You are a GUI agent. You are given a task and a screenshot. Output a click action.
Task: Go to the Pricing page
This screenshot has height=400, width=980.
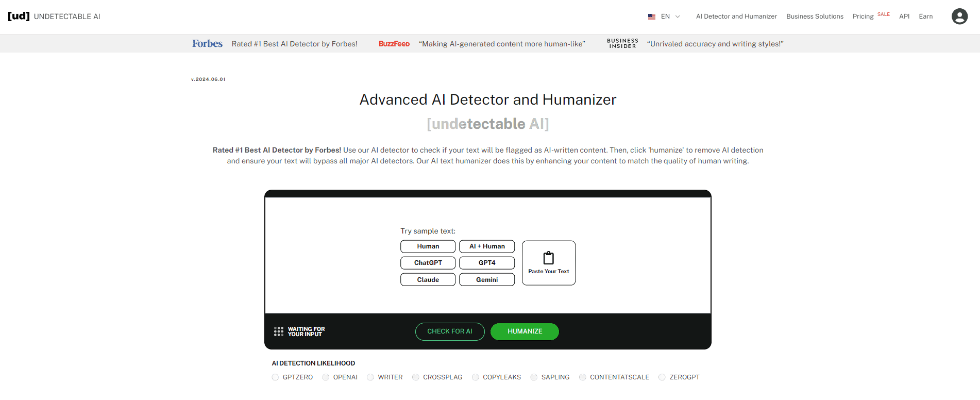tap(863, 16)
